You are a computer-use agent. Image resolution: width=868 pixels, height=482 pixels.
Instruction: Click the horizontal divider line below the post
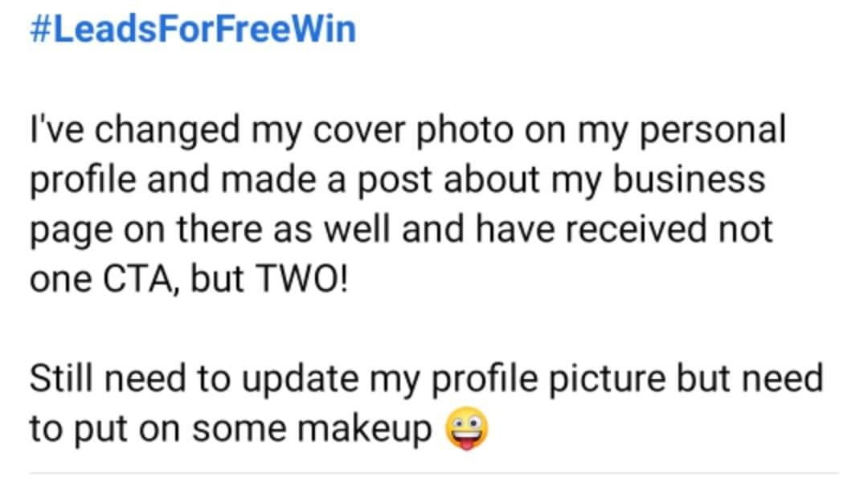[x=434, y=473]
